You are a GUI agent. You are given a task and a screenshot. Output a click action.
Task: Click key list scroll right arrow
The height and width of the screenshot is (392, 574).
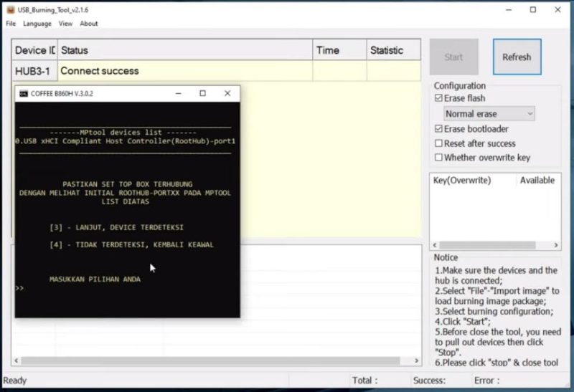(x=555, y=245)
